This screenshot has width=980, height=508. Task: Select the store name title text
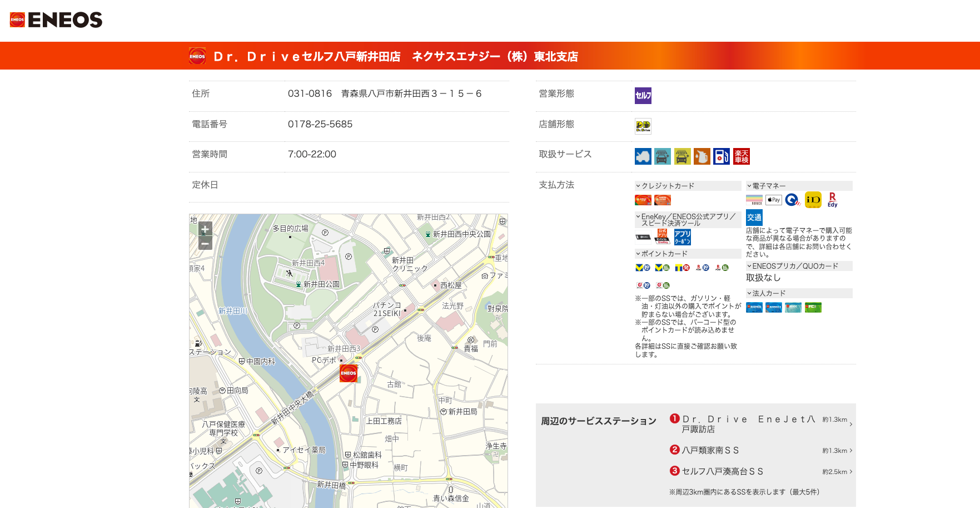pyautogui.click(x=396, y=57)
